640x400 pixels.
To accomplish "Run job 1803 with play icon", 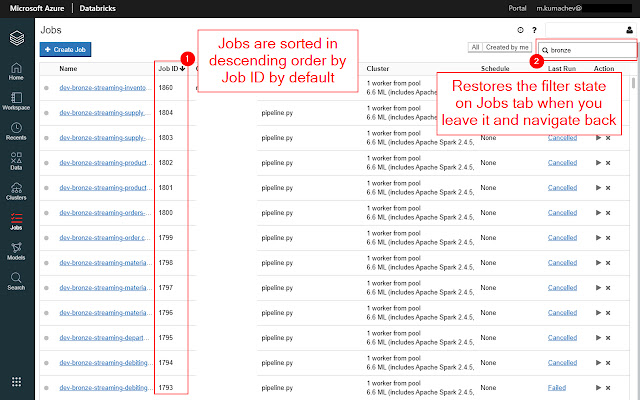I will [598, 138].
